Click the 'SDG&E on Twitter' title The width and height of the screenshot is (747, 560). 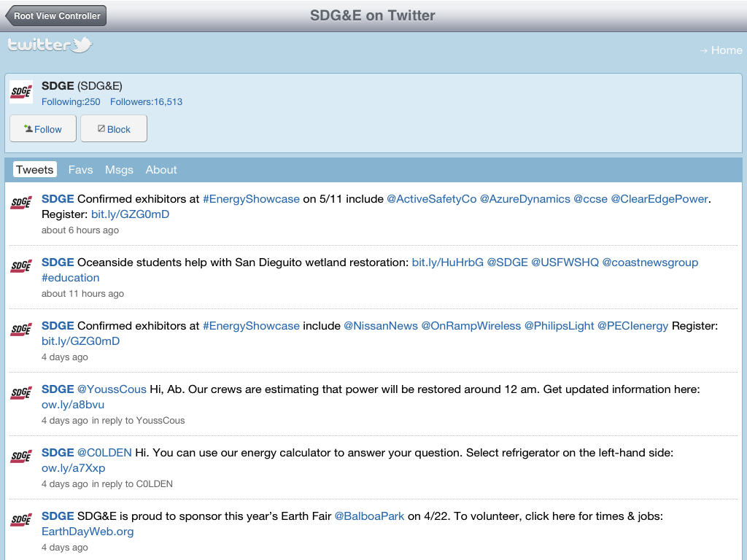pos(373,16)
